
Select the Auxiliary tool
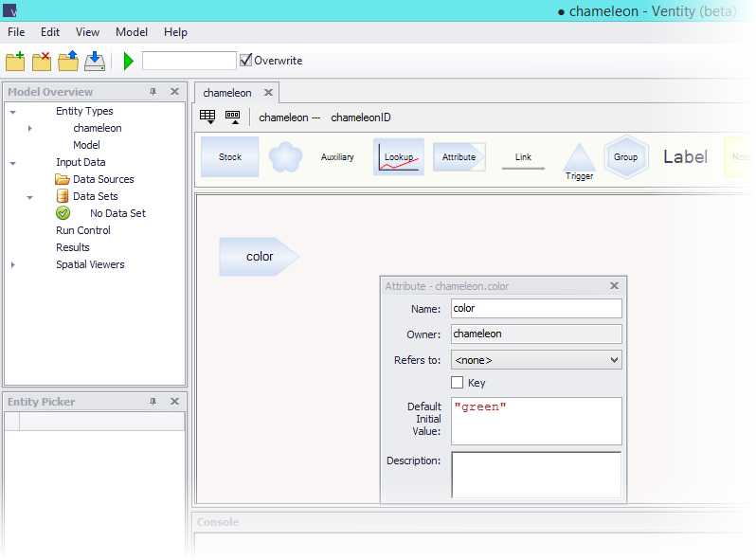pos(337,156)
